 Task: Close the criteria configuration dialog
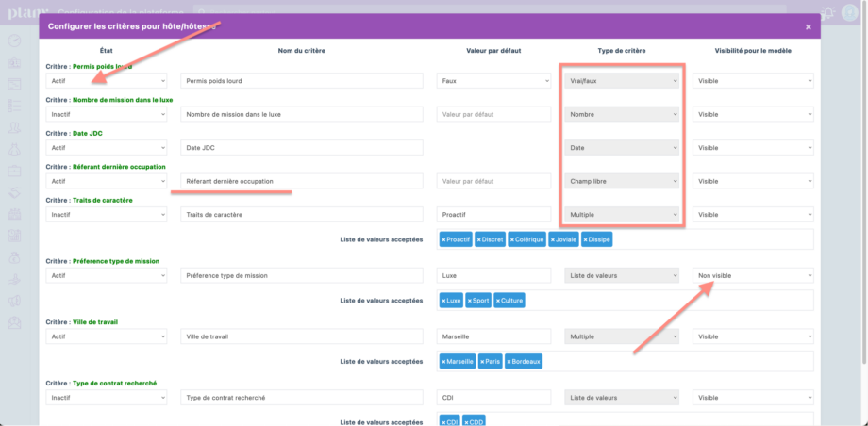808,27
